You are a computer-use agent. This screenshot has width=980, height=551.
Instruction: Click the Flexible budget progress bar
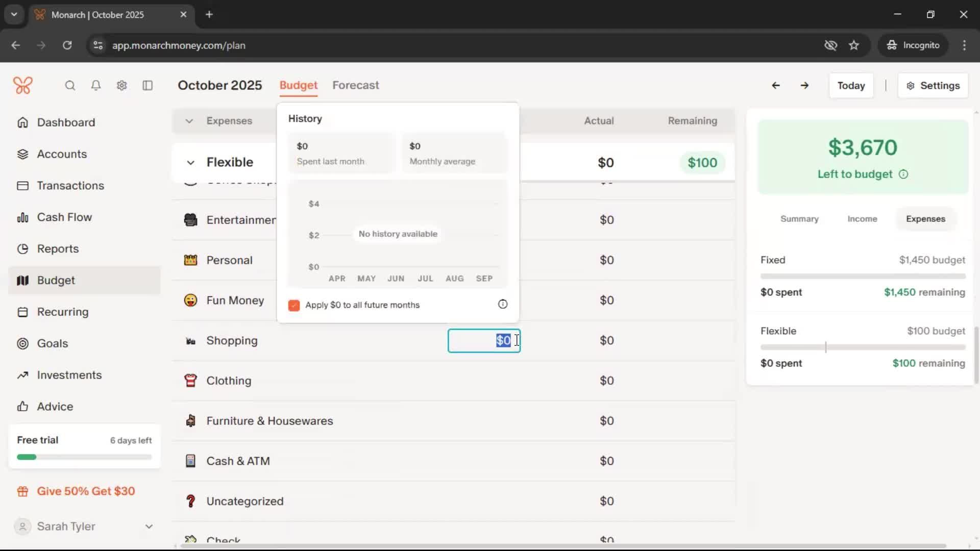point(863,347)
